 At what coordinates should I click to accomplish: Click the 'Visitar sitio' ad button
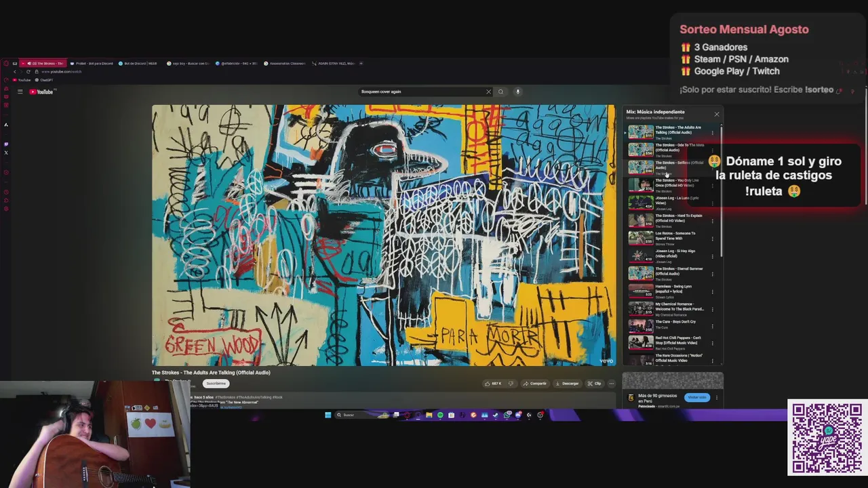click(697, 397)
